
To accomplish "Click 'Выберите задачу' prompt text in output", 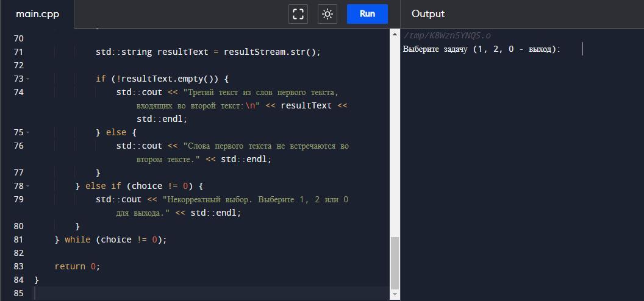I will [435, 49].
